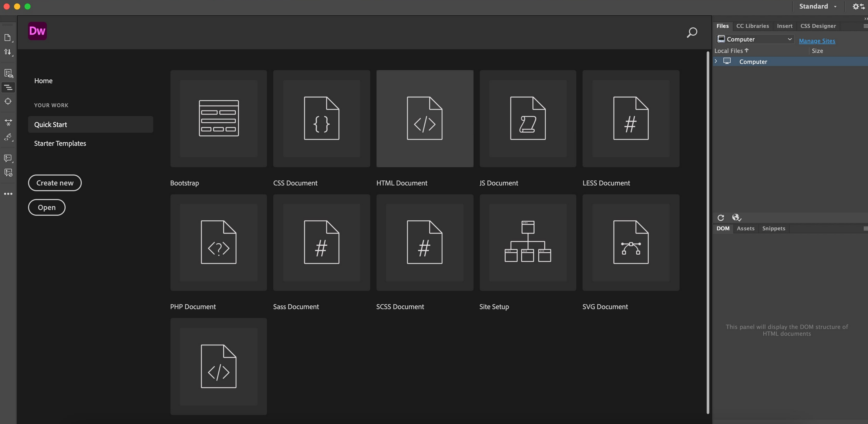Open the Files panel options menu

(x=865, y=26)
